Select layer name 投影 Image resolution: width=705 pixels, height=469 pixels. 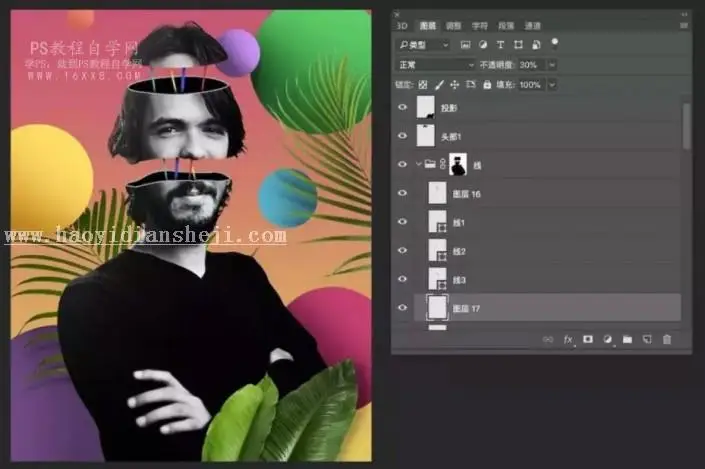coord(449,108)
